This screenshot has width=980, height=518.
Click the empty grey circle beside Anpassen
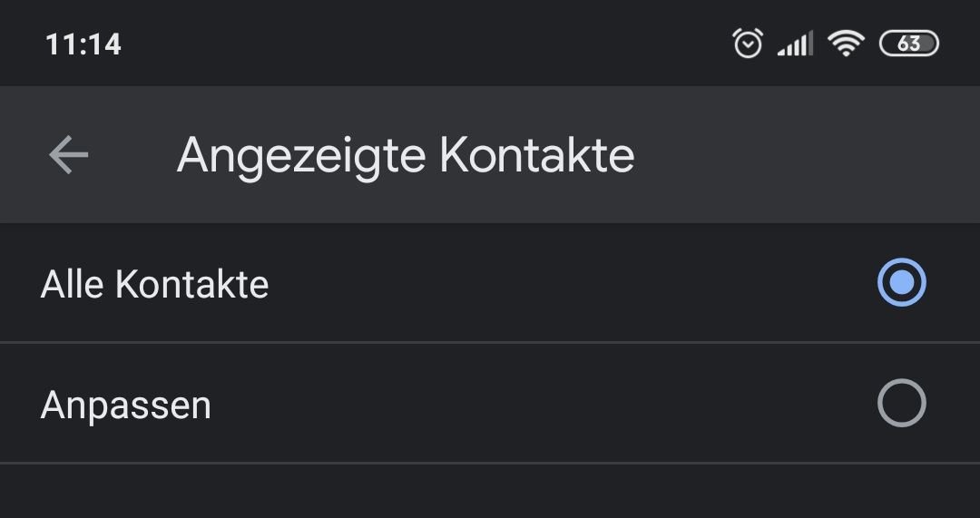(x=901, y=403)
